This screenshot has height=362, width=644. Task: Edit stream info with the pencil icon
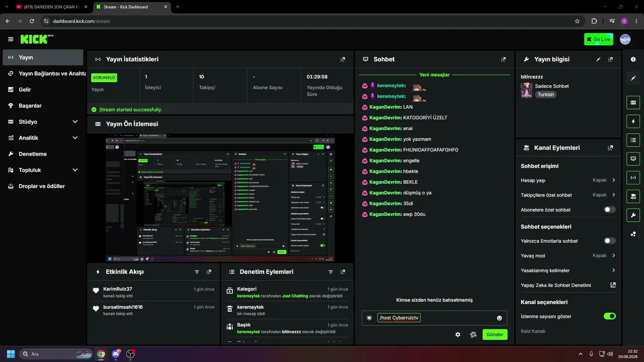(x=598, y=59)
